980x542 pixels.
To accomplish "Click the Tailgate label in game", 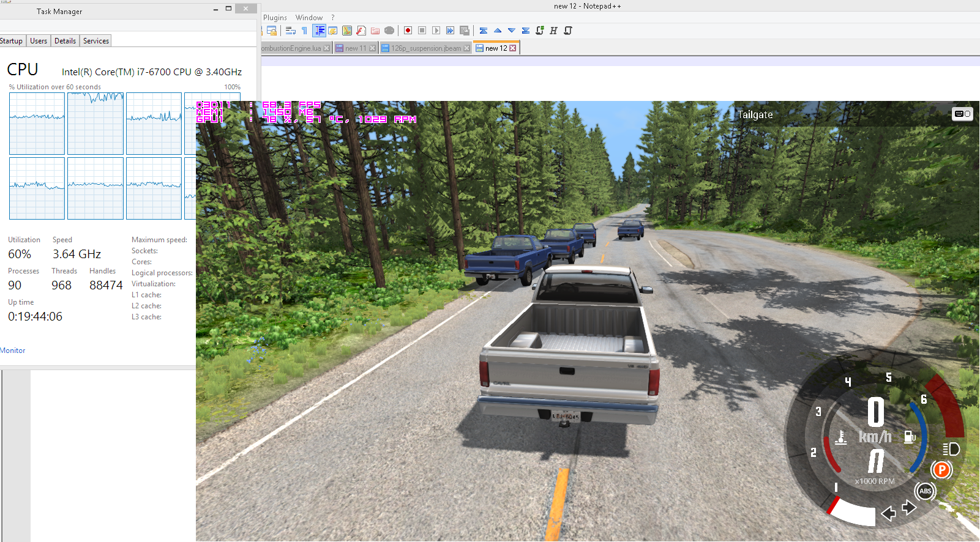I will point(755,114).
